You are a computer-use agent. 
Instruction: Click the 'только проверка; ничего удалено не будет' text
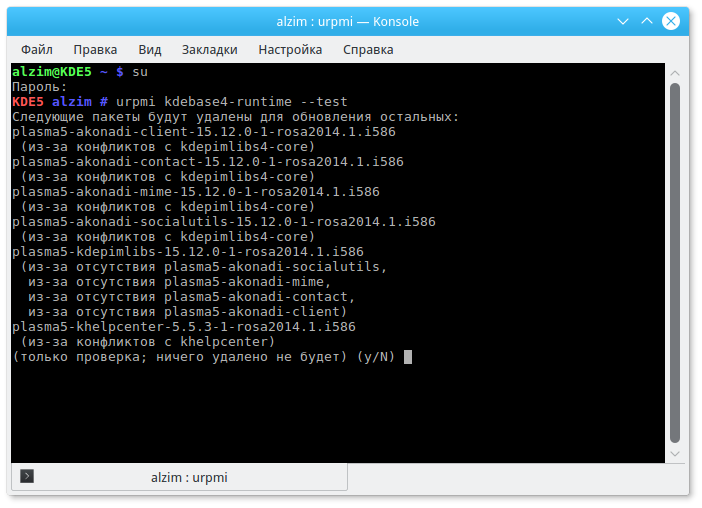pos(180,357)
